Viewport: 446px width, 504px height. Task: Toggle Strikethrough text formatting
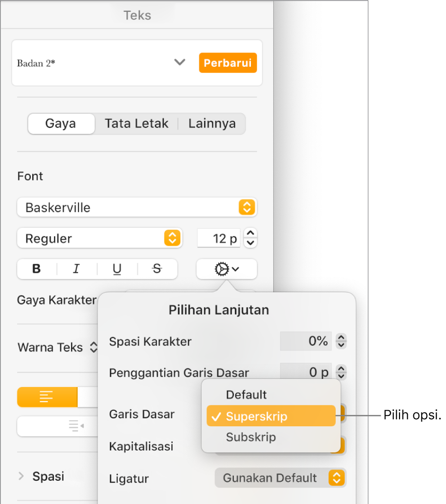(x=157, y=269)
